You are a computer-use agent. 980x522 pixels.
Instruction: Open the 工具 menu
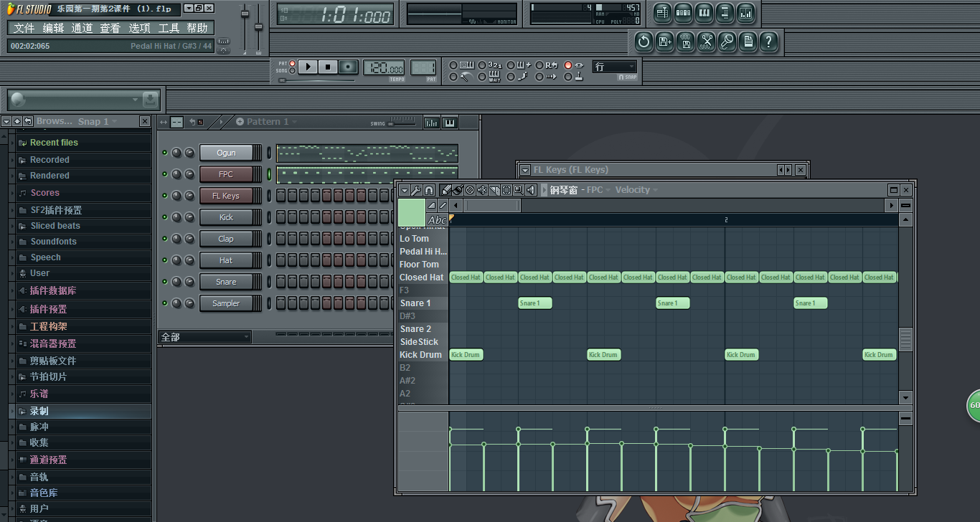[169, 28]
